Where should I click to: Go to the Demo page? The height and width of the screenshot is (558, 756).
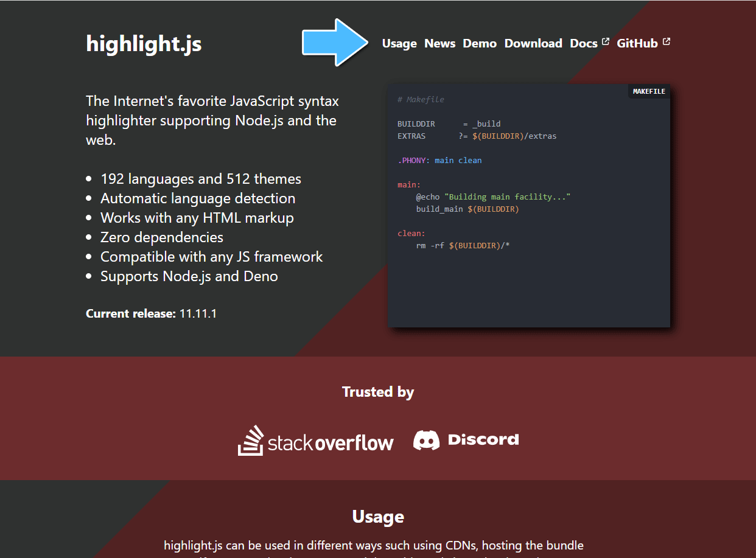click(480, 43)
